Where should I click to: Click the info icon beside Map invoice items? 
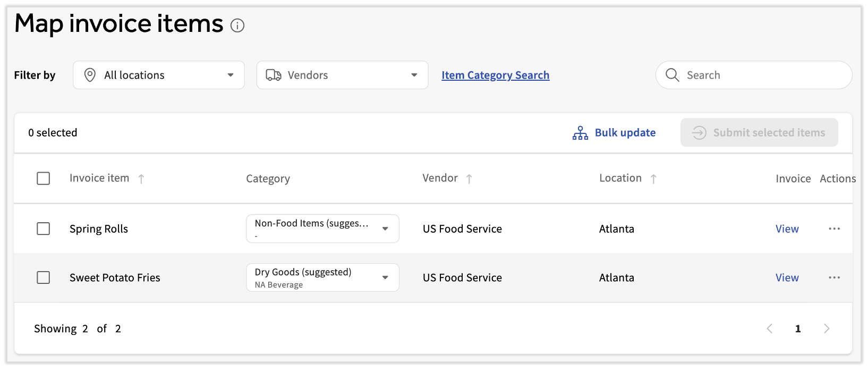click(x=237, y=26)
